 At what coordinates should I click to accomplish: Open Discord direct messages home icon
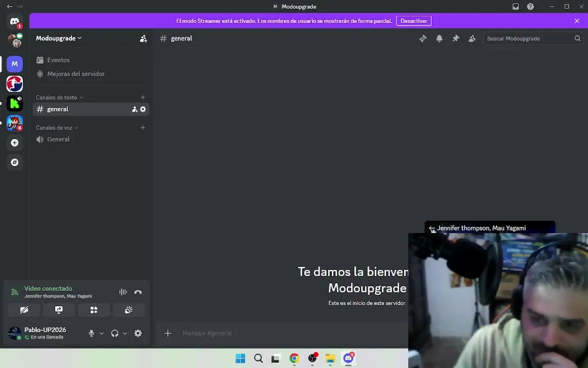coord(15,21)
